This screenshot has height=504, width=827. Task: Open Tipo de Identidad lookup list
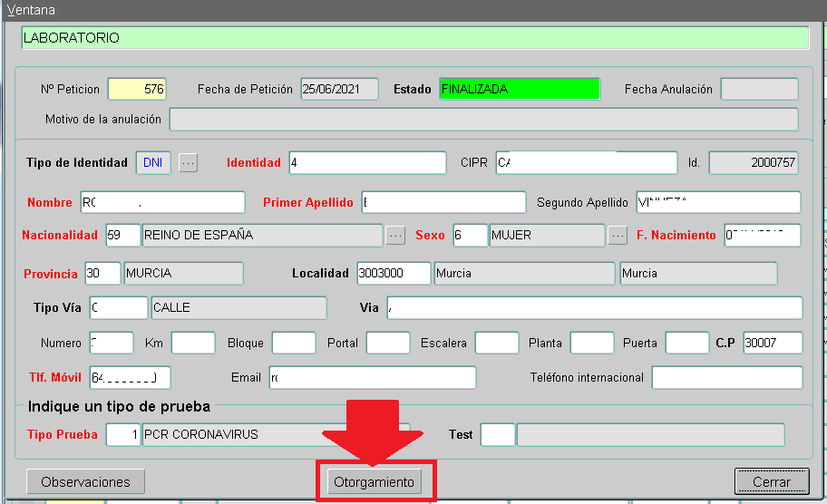(188, 163)
